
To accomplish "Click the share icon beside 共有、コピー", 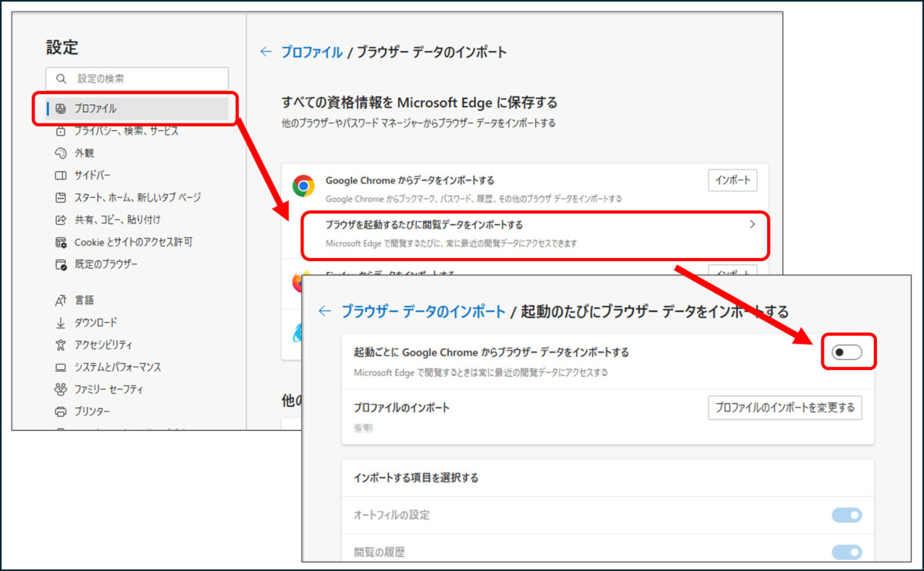I will [61, 220].
